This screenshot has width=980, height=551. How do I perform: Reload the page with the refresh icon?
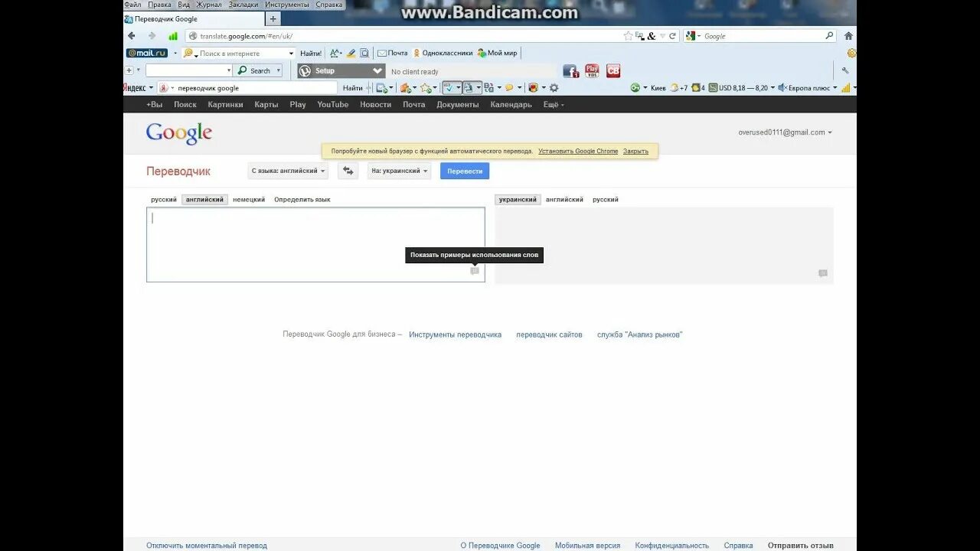point(672,36)
